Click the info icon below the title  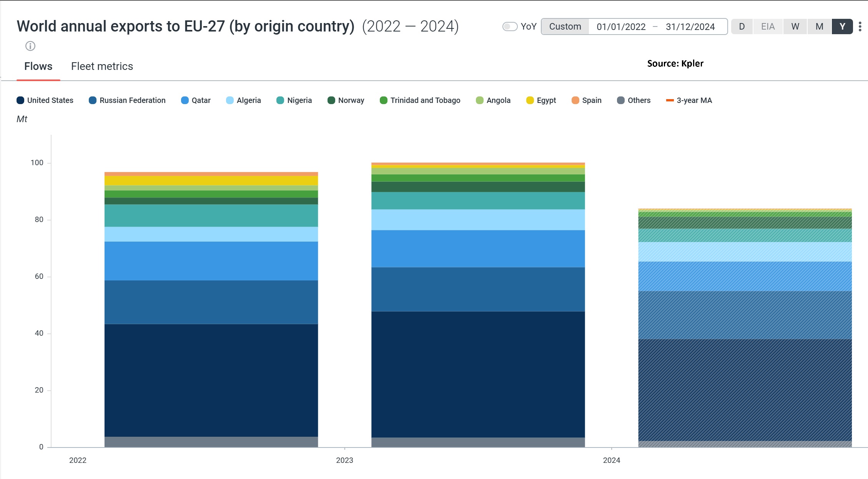(30, 46)
